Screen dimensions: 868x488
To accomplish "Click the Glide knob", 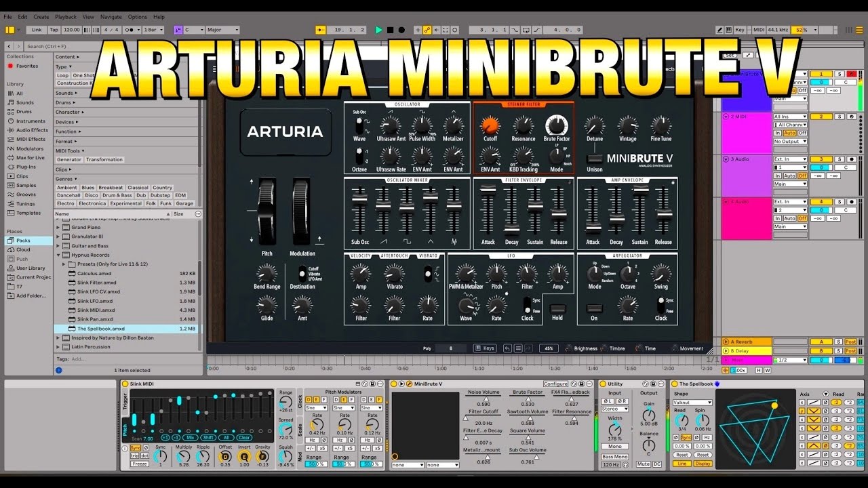I will tap(267, 305).
